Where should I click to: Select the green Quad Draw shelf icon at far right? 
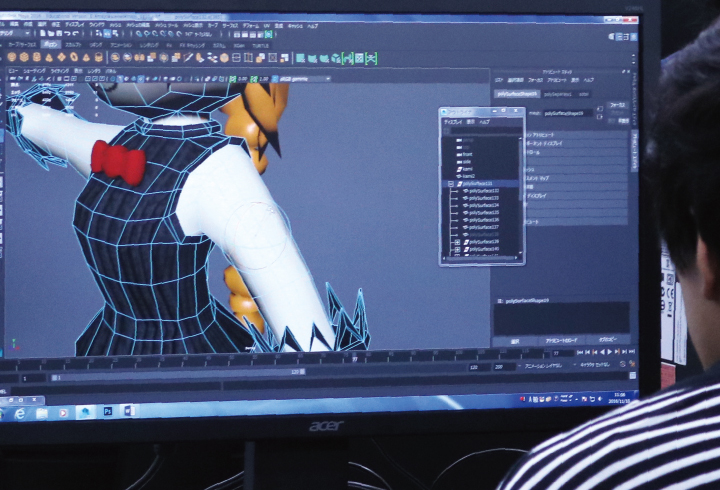tap(371, 58)
